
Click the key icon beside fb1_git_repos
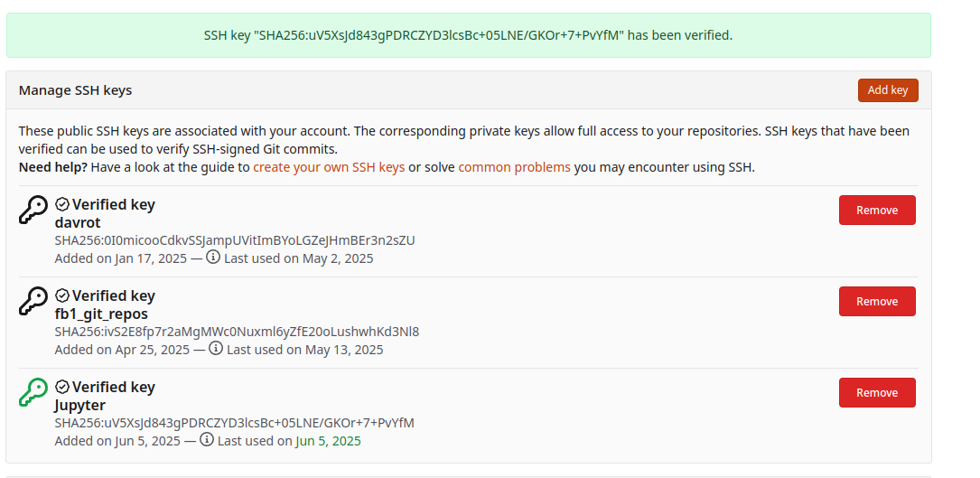[33, 301]
